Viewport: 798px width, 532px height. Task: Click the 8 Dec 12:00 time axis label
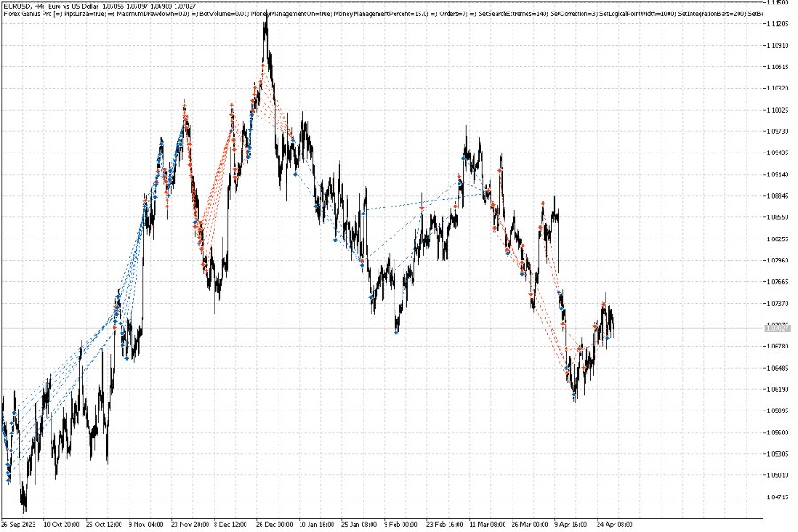pyautogui.click(x=231, y=524)
